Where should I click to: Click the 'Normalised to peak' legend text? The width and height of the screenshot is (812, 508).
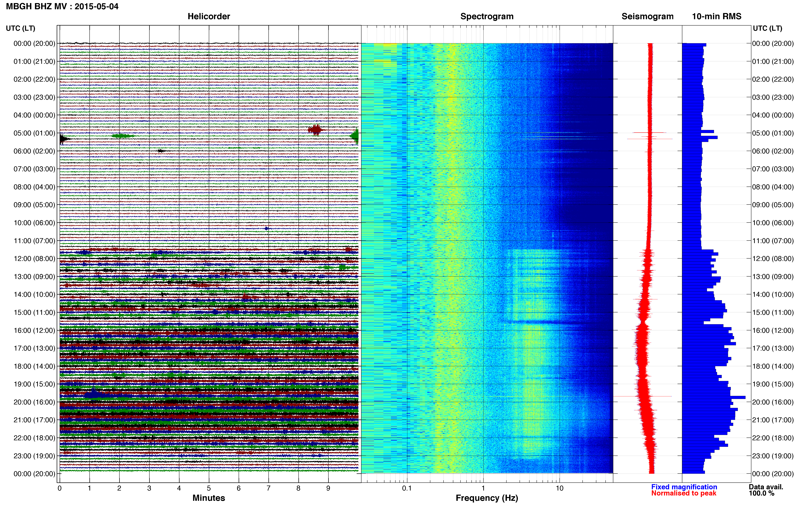(x=684, y=493)
